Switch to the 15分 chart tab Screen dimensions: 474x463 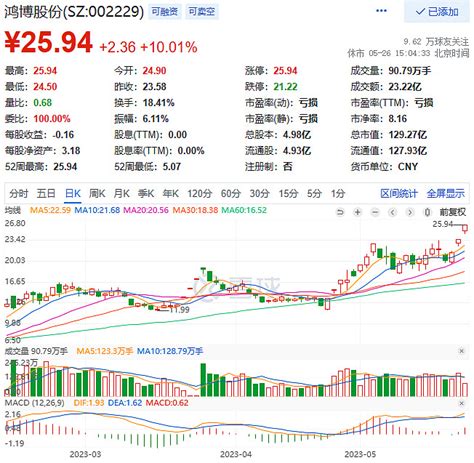288,193
